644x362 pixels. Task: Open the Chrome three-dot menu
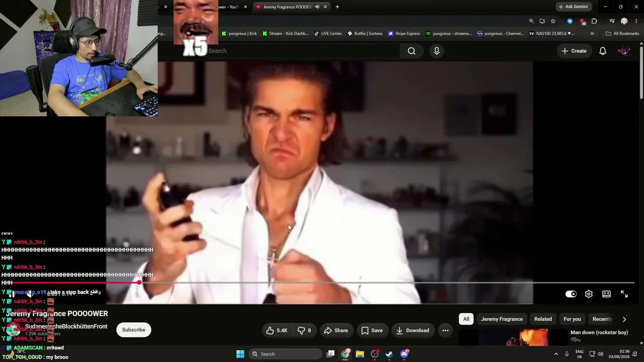point(636,21)
